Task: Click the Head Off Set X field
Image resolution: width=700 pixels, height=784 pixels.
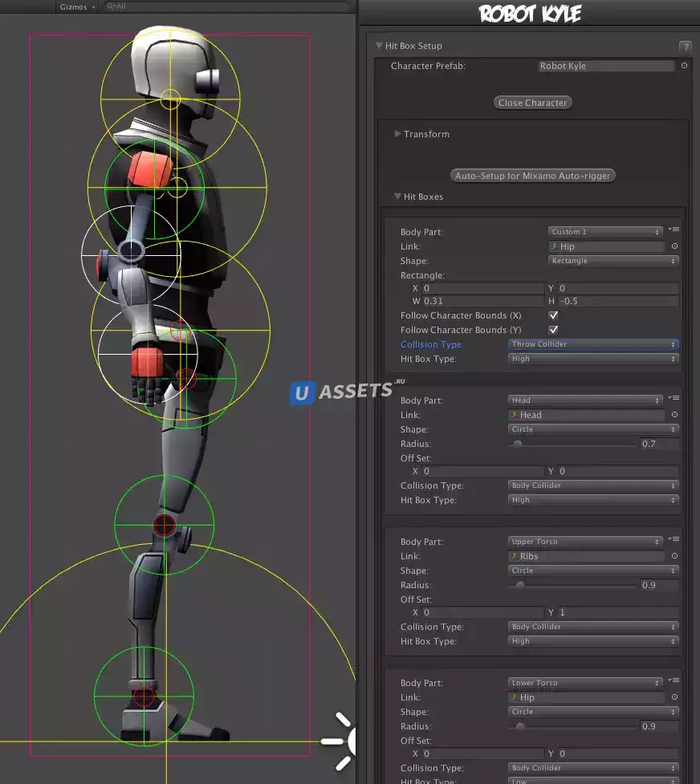Action: click(482, 471)
